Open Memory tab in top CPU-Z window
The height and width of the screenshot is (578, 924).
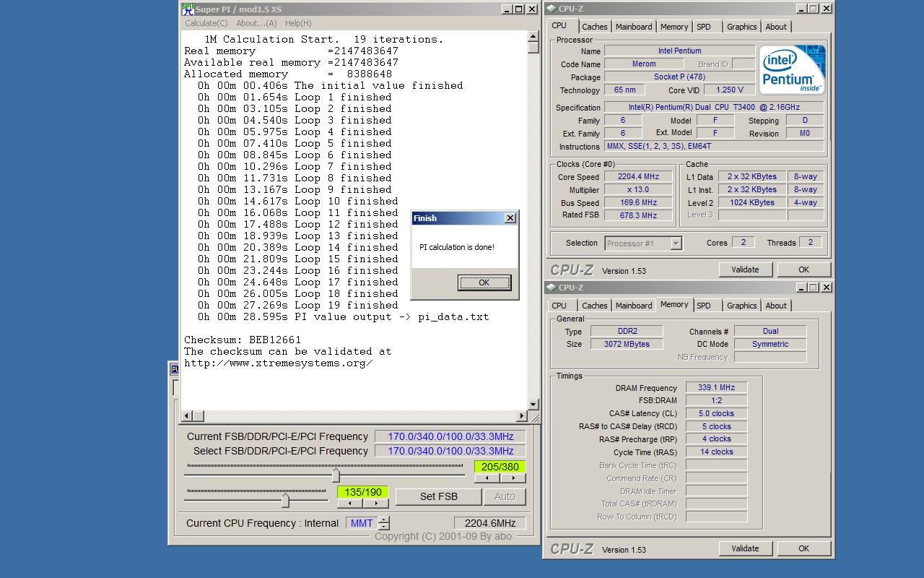point(674,27)
